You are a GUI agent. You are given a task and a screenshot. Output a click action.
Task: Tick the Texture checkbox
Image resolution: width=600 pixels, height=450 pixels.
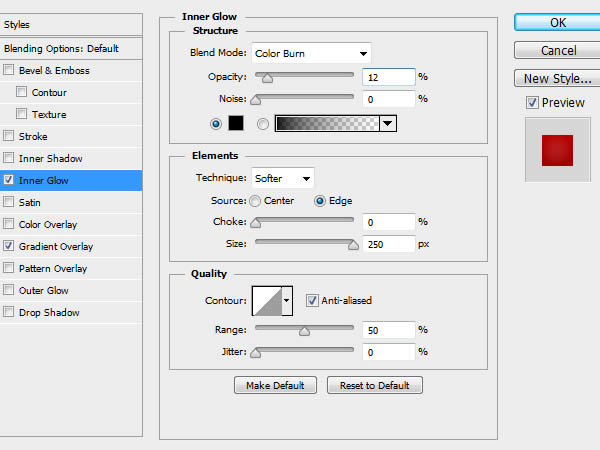21,114
